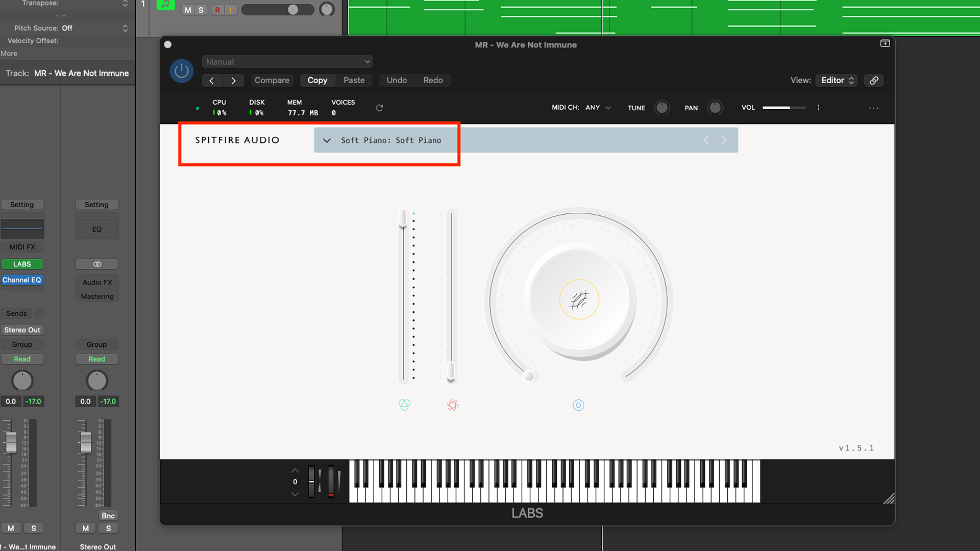Image resolution: width=980 pixels, height=551 pixels.
Task: Click the reverb icon below the big knob
Action: pyautogui.click(x=578, y=405)
